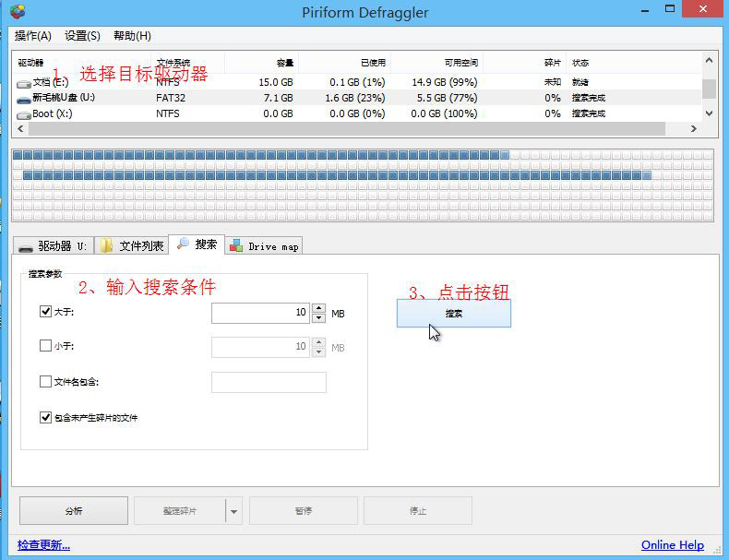
Task: Select the 搜索 tab
Action: [197, 244]
